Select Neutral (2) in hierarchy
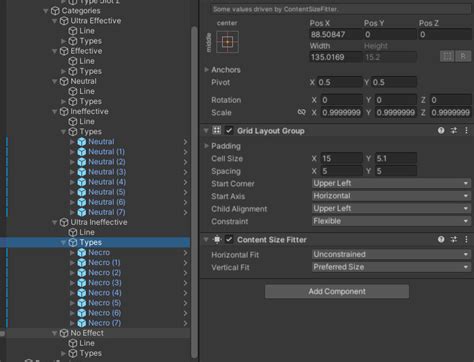 tap(107, 162)
